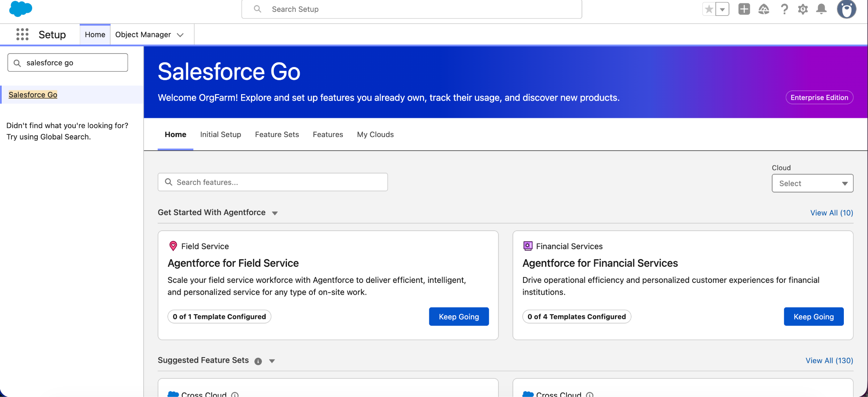
Task: Open the Global Actions plus icon
Action: click(x=744, y=9)
